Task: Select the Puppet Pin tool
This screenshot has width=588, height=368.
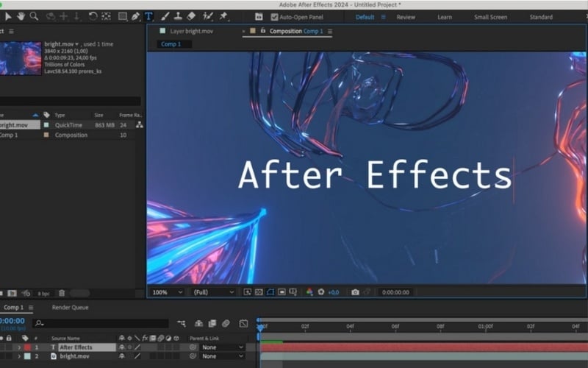Action: pos(223,16)
